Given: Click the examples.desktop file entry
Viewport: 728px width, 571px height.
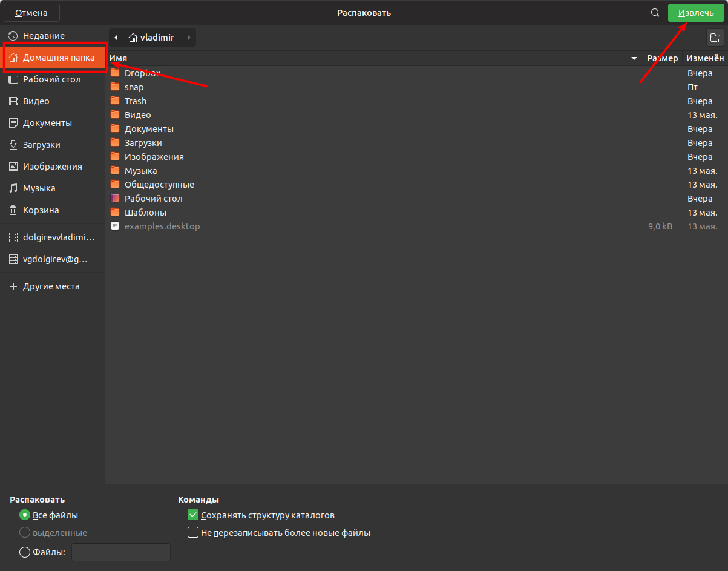Looking at the screenshot, I should 417,226.
